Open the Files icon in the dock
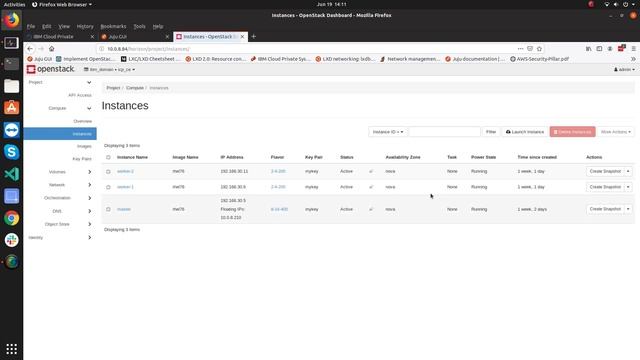 point(11,86)
